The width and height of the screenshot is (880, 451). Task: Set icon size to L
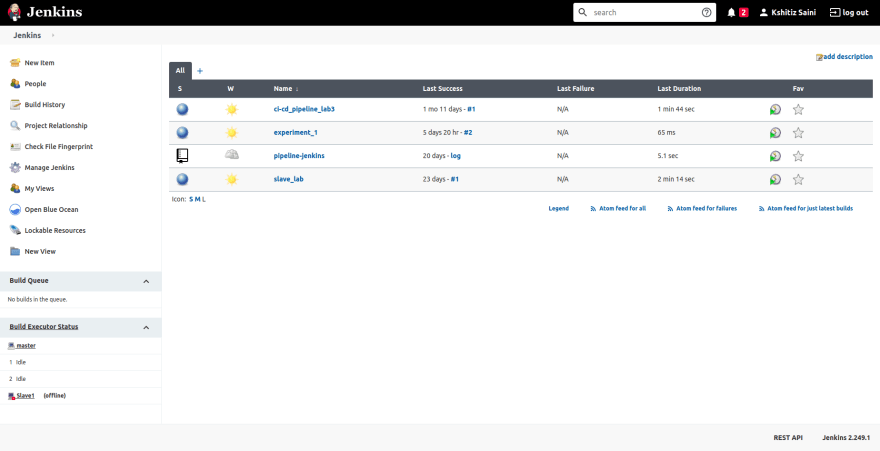pyautogui.click(x=204, y=199)
